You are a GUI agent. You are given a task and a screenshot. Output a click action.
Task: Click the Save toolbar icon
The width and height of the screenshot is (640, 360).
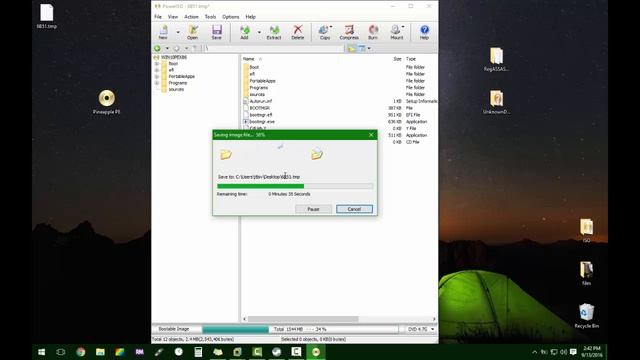pos(216,32)
